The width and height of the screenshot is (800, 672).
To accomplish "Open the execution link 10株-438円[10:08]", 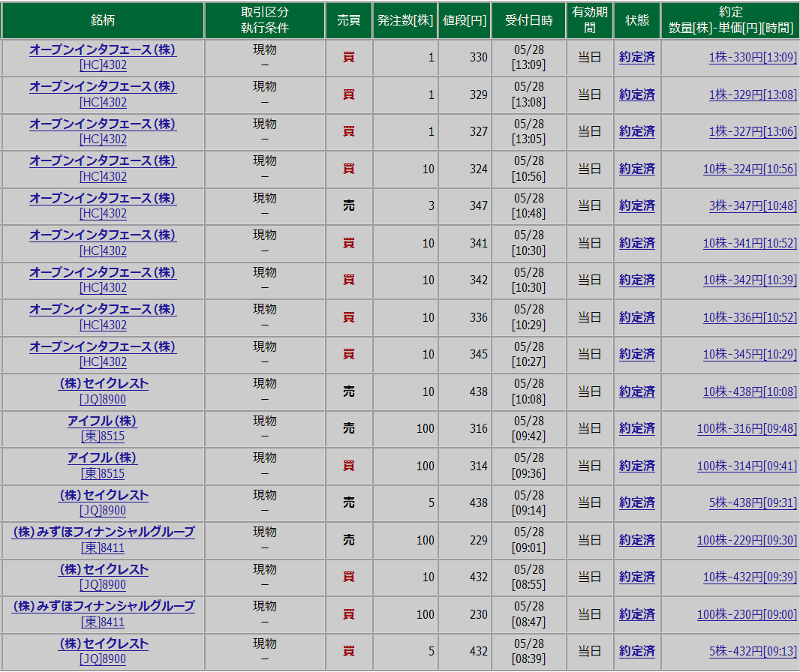I will (x=750, y=391).
